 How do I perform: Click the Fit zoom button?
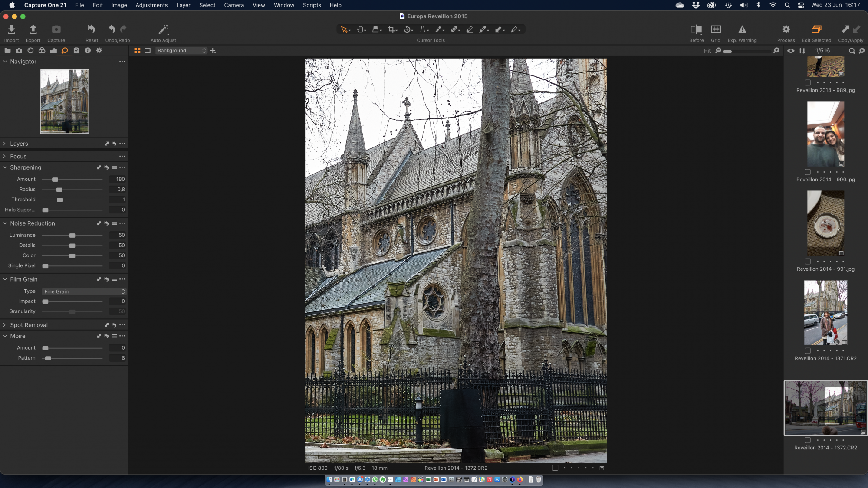707,51
